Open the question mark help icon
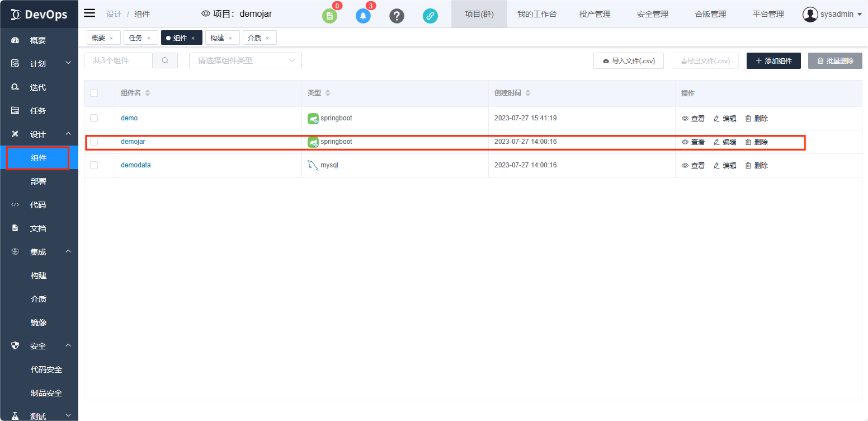Viewport: 868px width, 421px height. click(x=397, y=16)
